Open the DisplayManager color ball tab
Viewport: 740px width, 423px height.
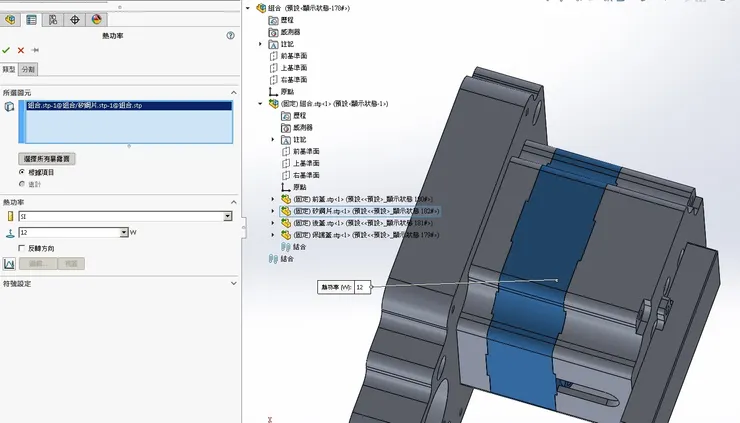pyautogui.click(x=96, y=19)
